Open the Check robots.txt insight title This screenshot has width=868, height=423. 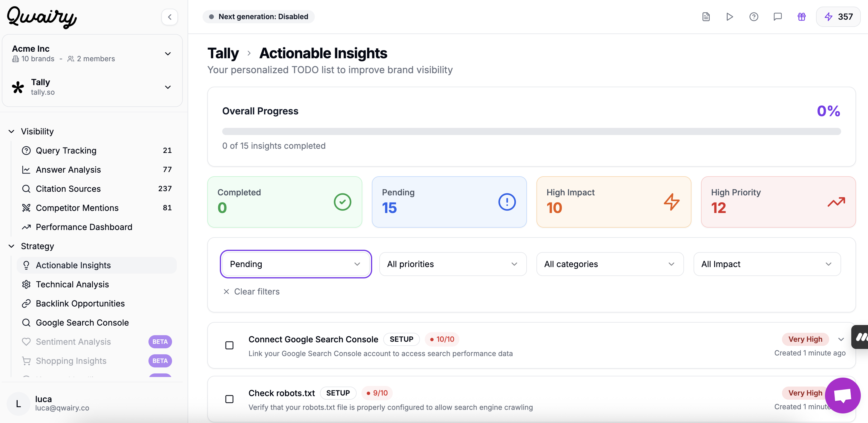pyautogui.click(x=281, y=393)
